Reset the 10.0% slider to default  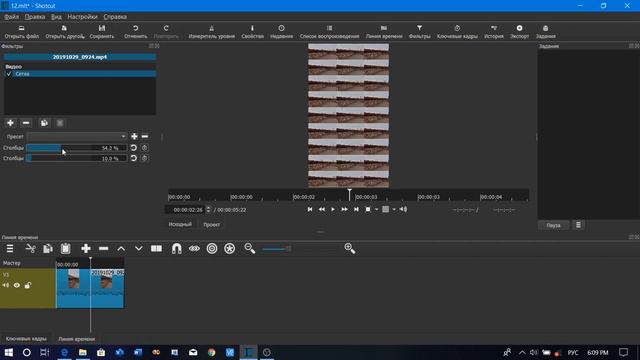[133, 158]
